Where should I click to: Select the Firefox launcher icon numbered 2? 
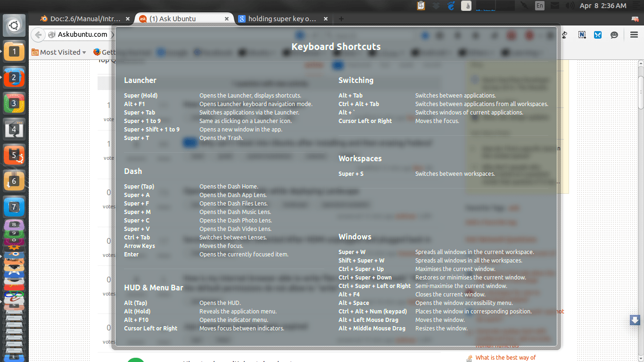14,77
